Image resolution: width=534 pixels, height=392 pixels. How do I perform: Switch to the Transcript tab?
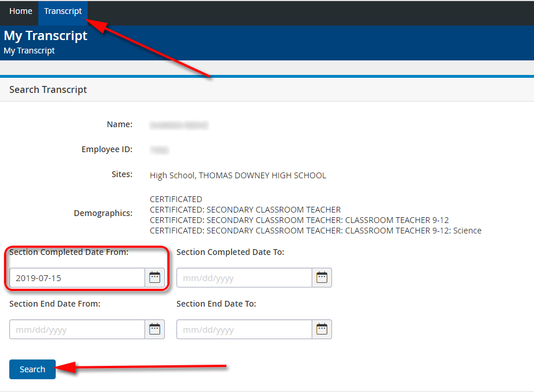point(63,12)
